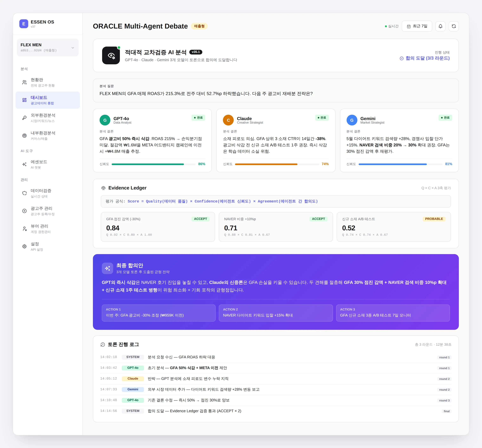Open 데이터검증 page

(x=48, y=193)
